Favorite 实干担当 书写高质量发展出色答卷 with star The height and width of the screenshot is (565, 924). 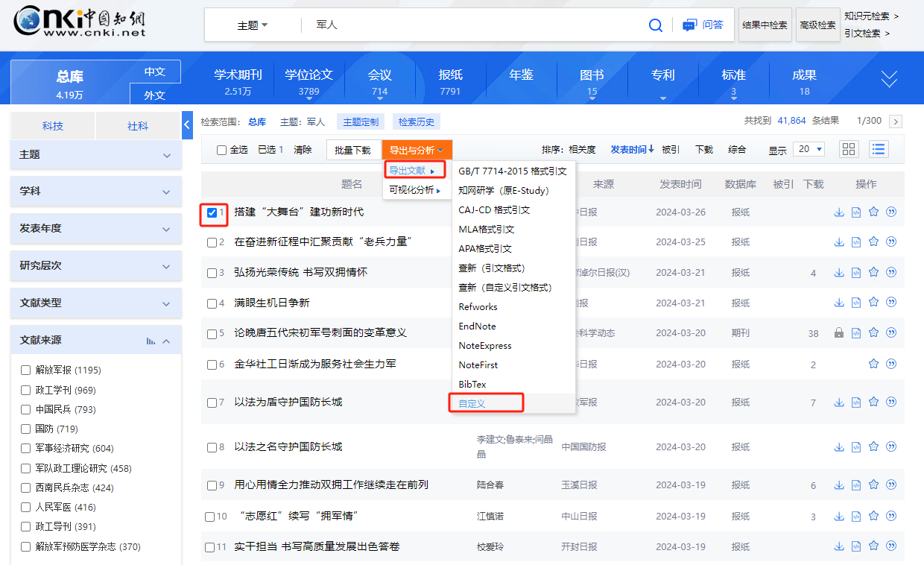[873, 546]
